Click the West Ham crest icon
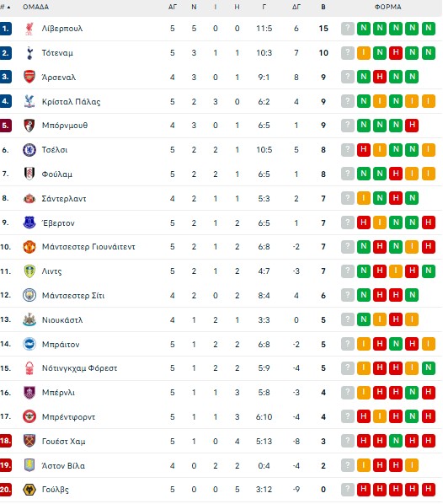 pos(29,441)
